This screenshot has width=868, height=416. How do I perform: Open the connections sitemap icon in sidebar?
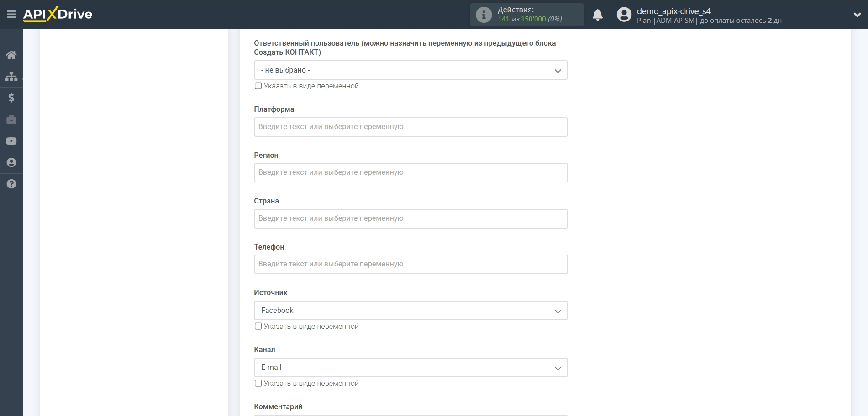click(11, 76)
